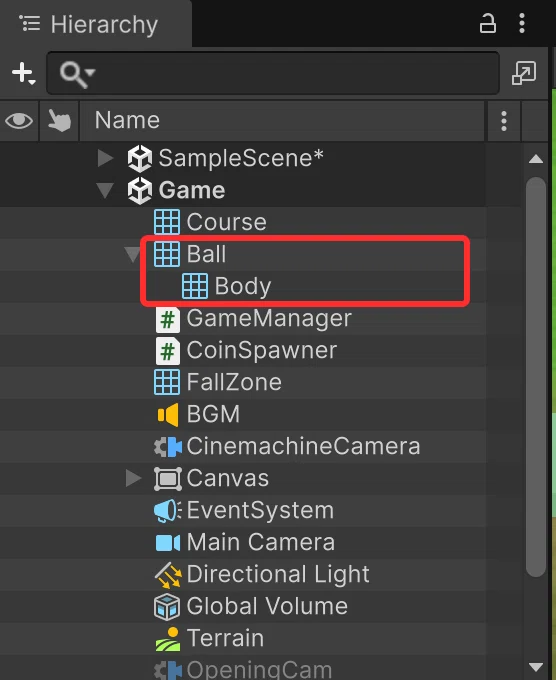
Task: Select the CoinSpawner object name
Action: click(262, 350)
